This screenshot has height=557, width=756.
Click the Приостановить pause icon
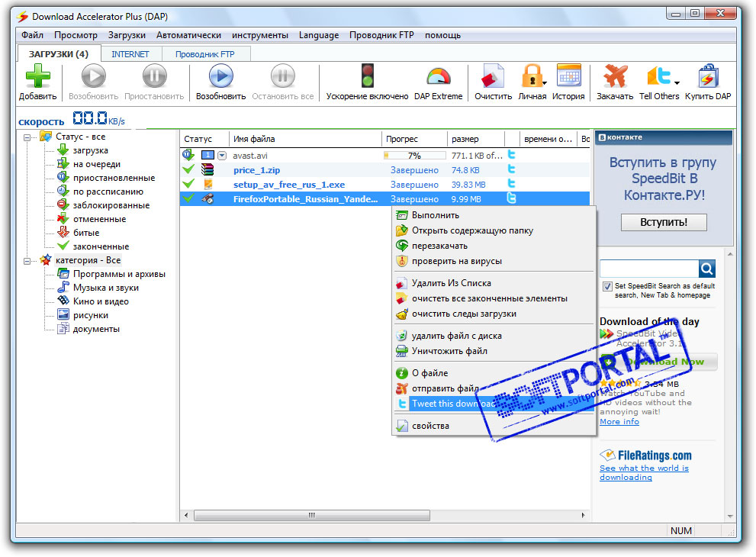coord(154,76)
